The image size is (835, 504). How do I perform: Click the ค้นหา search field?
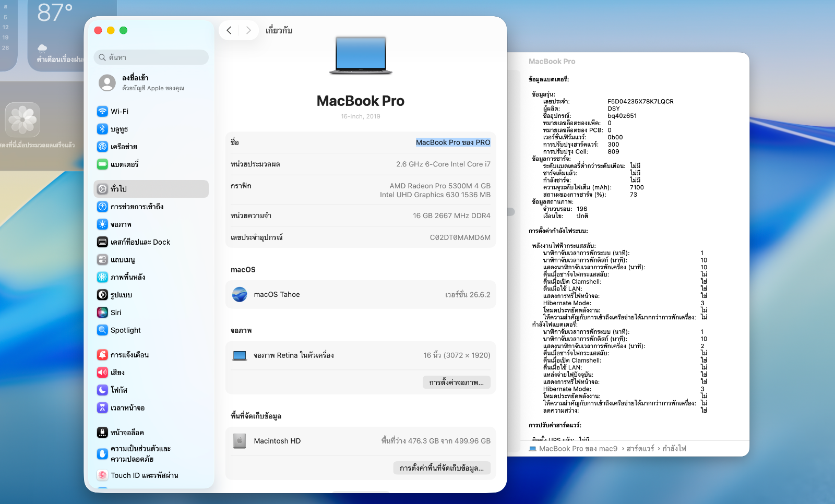click(x=151, y=57)
